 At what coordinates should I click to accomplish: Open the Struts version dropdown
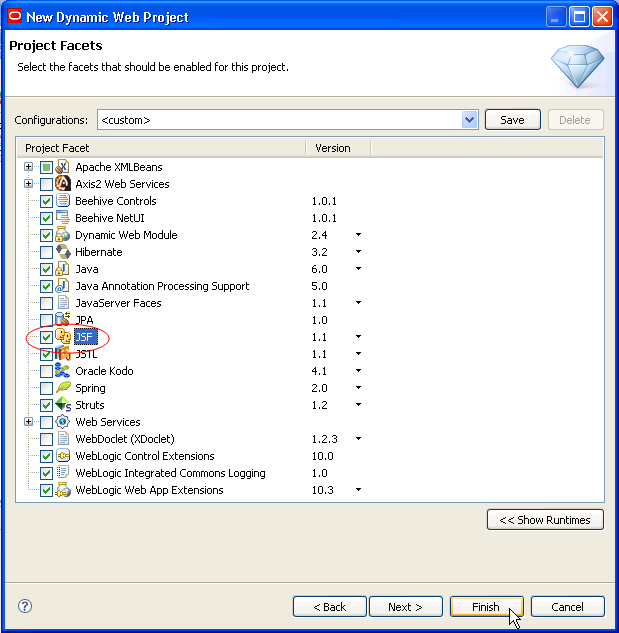358,405
